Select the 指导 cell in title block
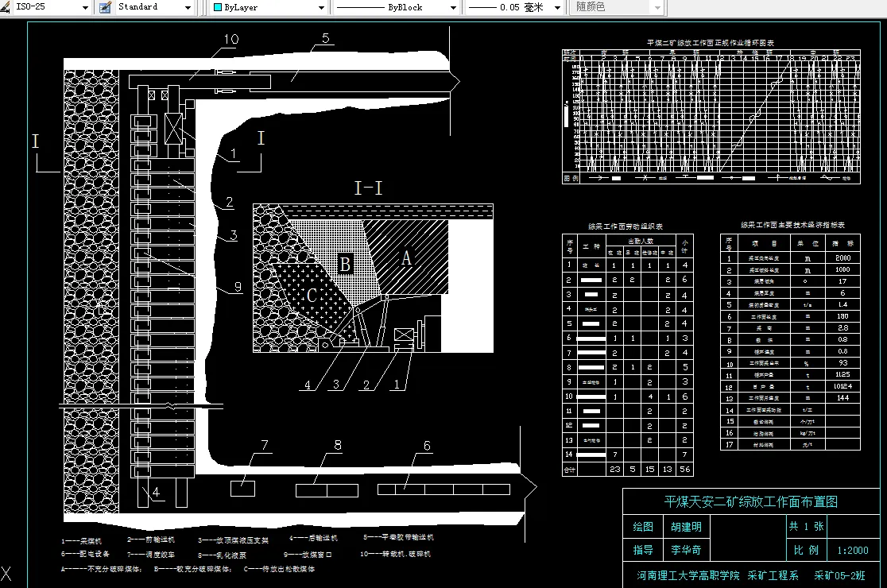 coord(643,550)
